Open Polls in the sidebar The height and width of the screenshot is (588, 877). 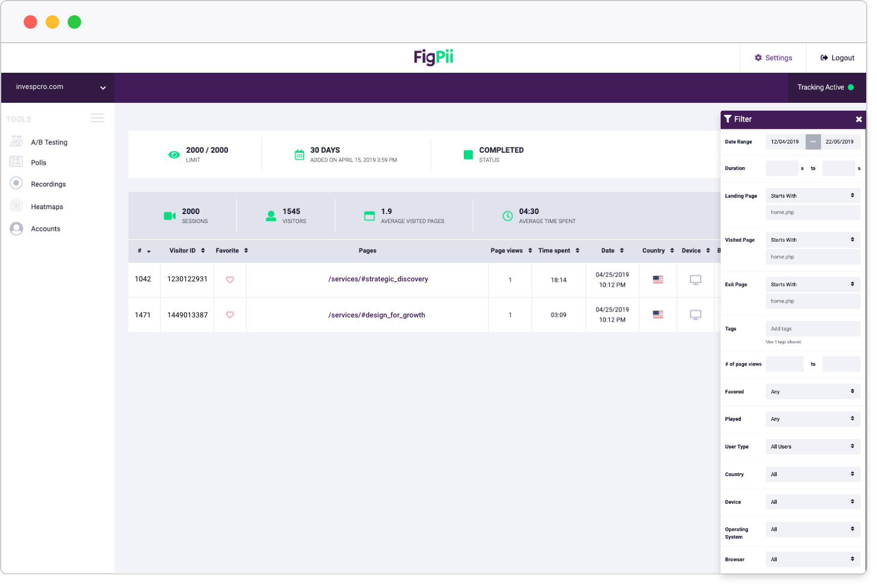click(x=38, y=163)
